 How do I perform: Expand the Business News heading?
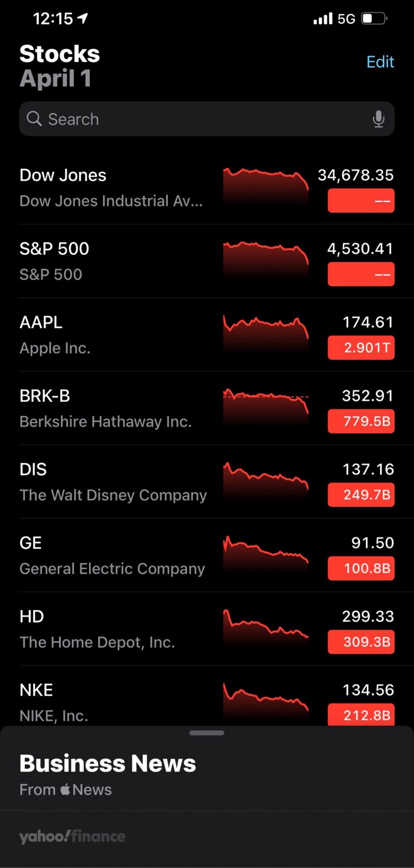[x=108, y=764]
